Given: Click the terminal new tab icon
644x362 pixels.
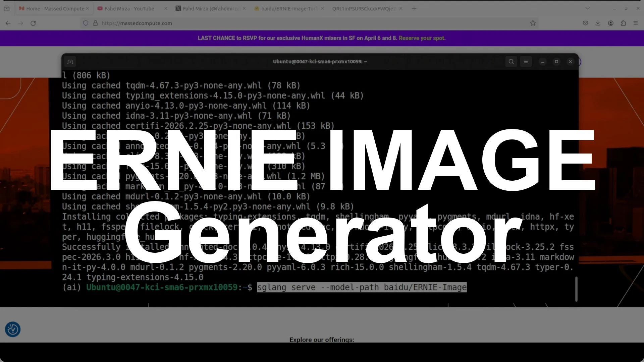Looking at the screenshot, I should click(x=70, y=62).
